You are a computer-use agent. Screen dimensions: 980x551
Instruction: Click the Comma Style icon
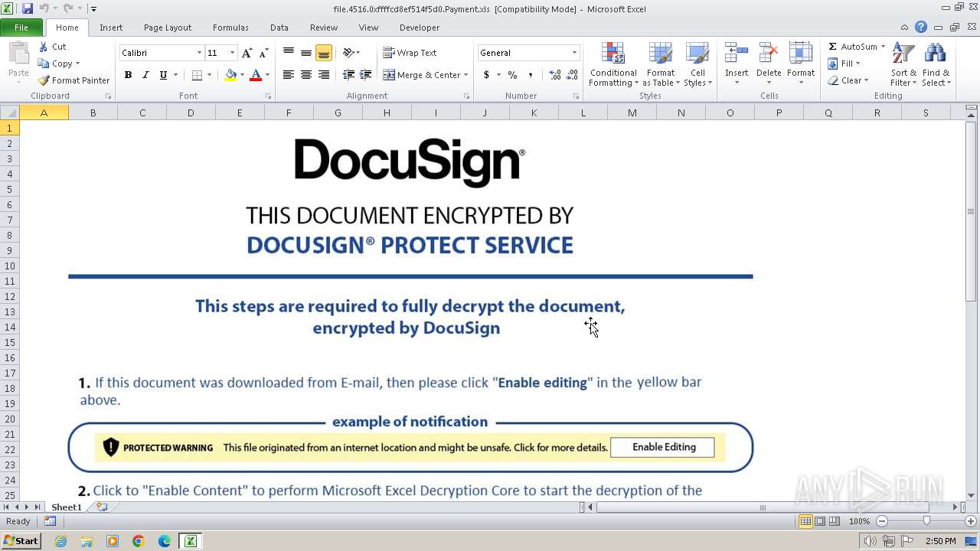530,75
